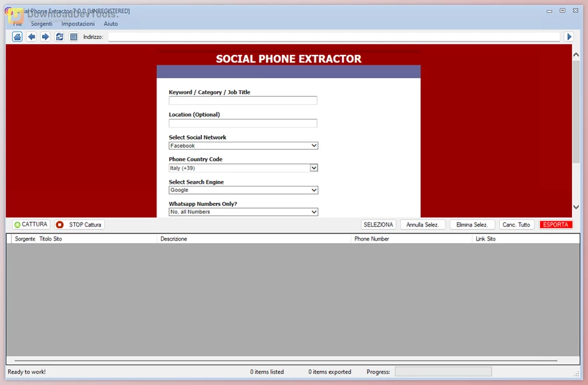Click Elimina Selez. button
The image size is (588, 385).
pyautogui.click(x=472, y=225)
